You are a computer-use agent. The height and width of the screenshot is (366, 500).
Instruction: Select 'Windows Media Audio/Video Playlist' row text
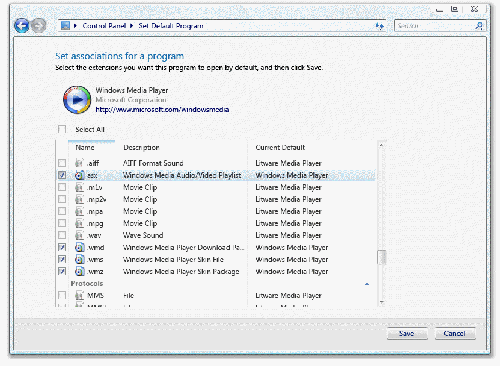[x=182, y=175]
